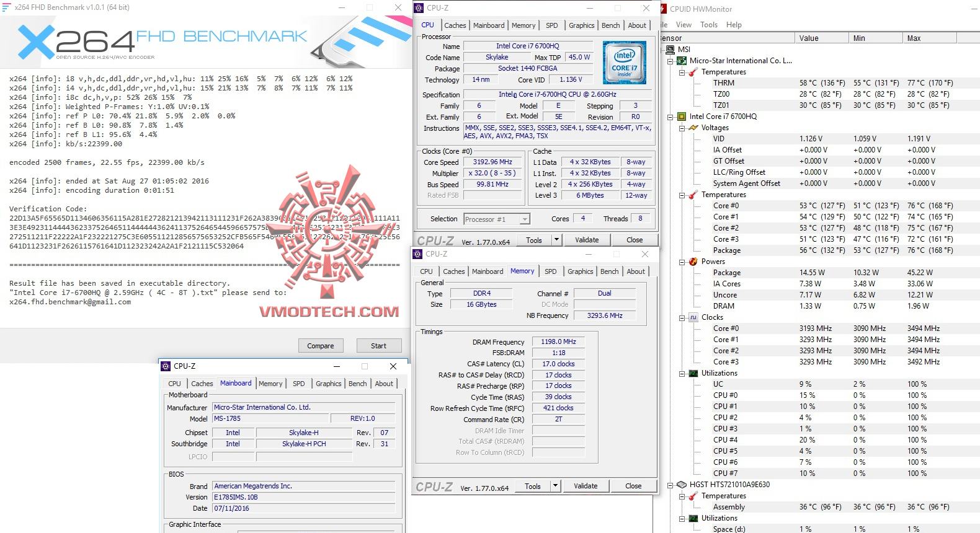Open Tools dropdown arrow in CPU-Z memory window
The height and width of the screenshot is (533, 980).
[x=555, y=486]
